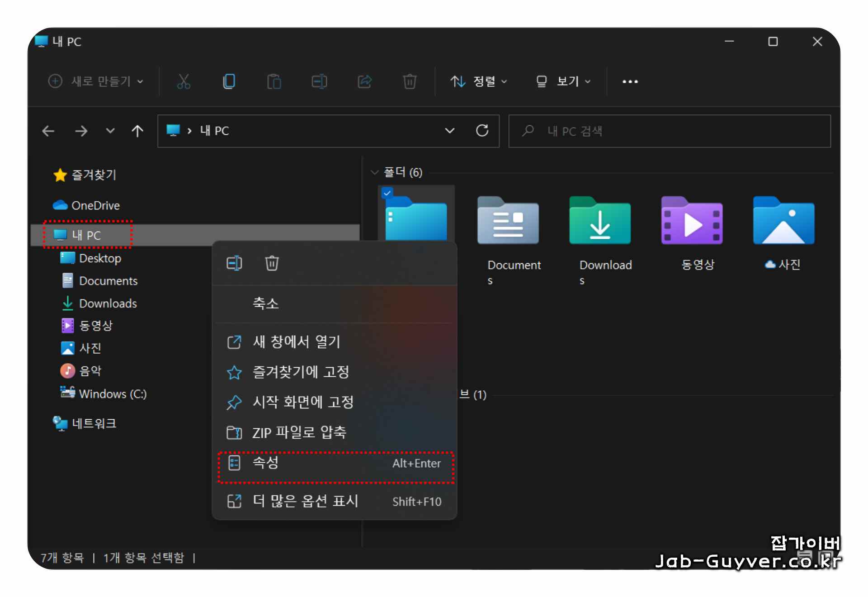The height and width of the screenshot is (597, 868).
Task: Click 더 많은 옵션 표시 entry
Action: 305,501
